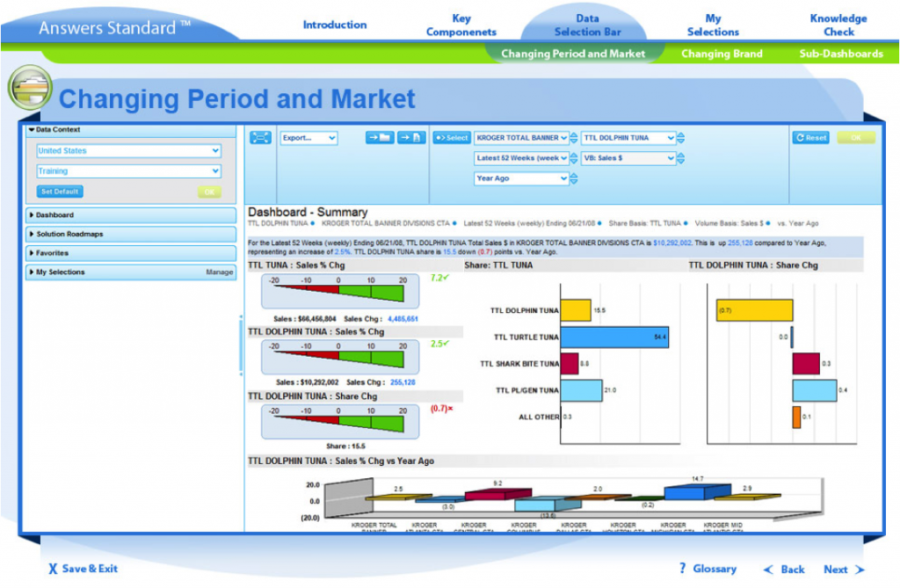Image resolution: width=900 pixels, height=588 pixels.
Task: Click the TTL DOLPHIN TUNA Share Chg gauge
Action: point(340,422)
